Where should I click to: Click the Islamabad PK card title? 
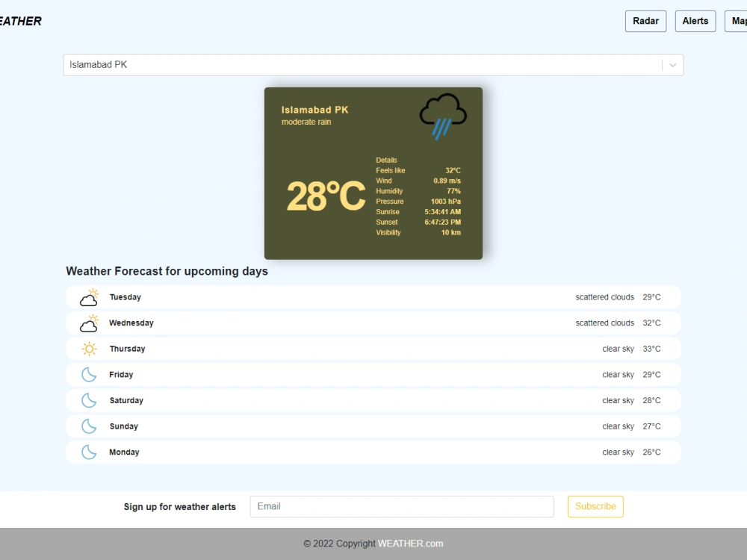315,110
